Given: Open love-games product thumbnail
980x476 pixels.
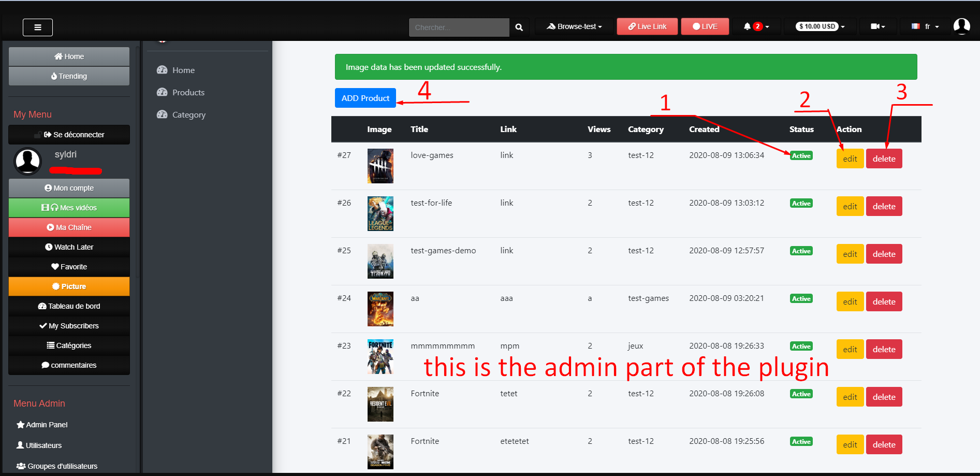Looking at the screenshot, I should (381, 166).
